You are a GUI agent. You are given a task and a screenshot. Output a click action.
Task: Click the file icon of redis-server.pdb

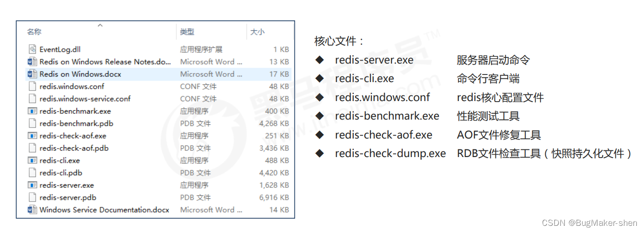click(32, 197)
